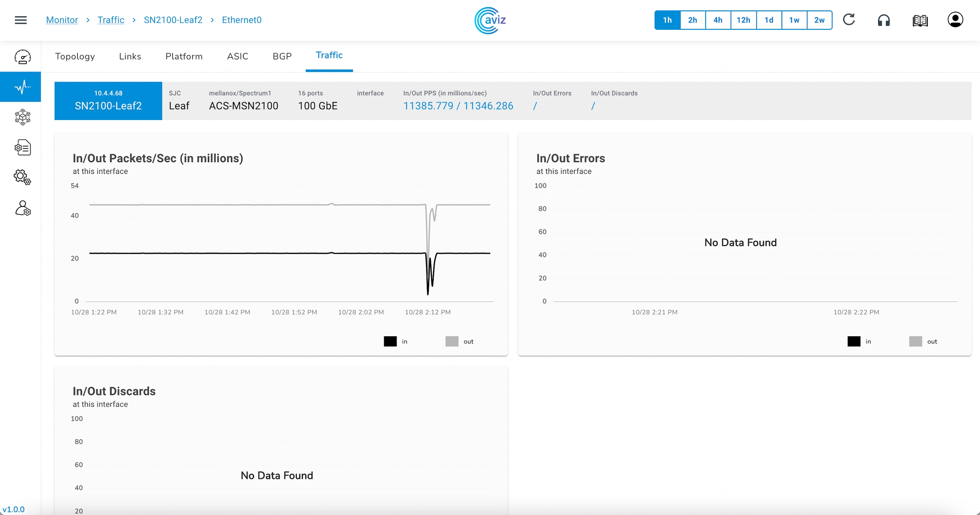
Task: Open the configuration document sidebar icon
Action: [22, 148]
